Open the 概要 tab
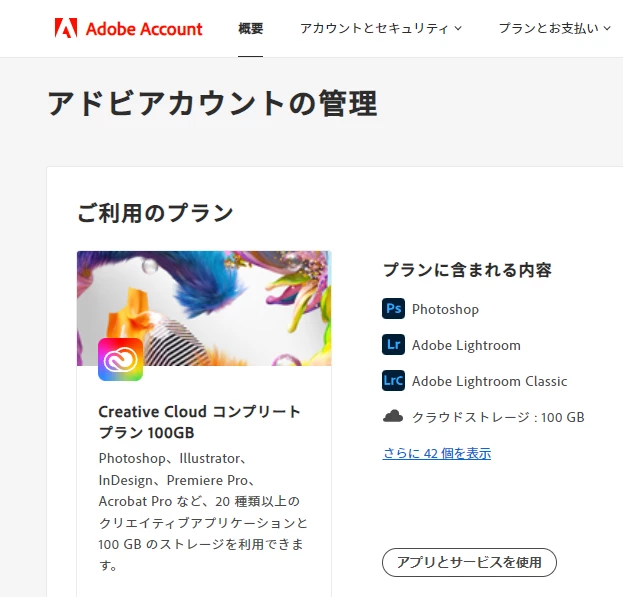Screen dimensions: 623x597 tap(250, 28)
